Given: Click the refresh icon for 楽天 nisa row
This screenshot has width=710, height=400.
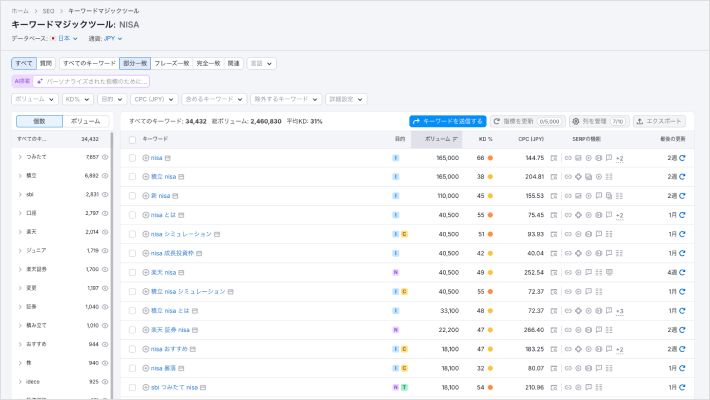Looking at the screenshot, I should pyautogui.click(x=683, y=272).
